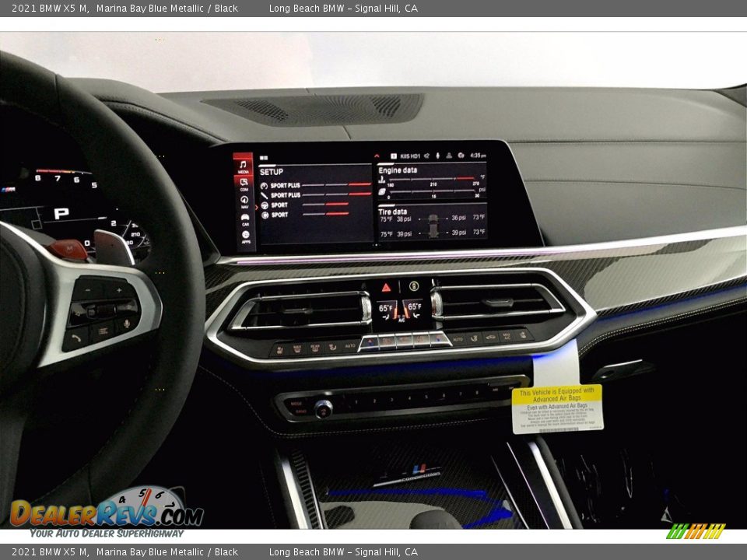Screen dimensions: 747x560
Task: Visit the DealerRevs.com logo link
Action: pyautogui.click(x=107, y=513)
